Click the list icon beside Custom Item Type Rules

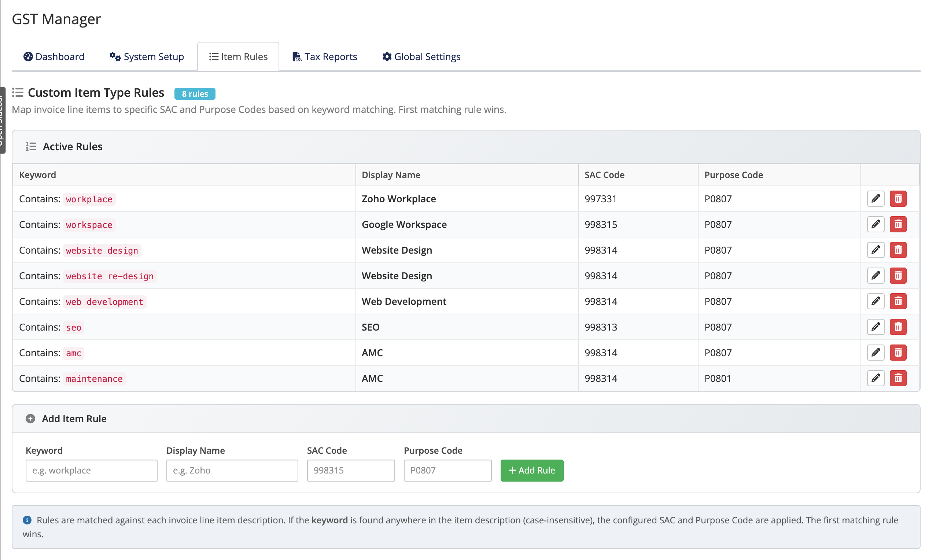18,92
